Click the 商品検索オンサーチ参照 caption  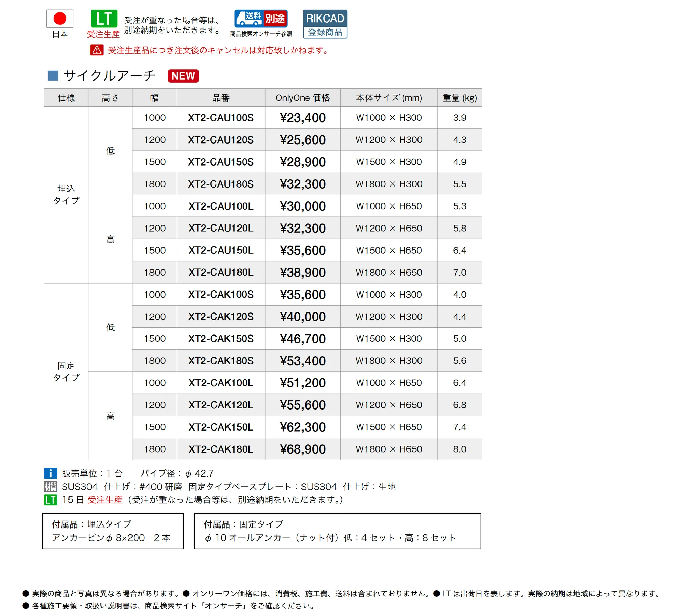tap(261, 34)
